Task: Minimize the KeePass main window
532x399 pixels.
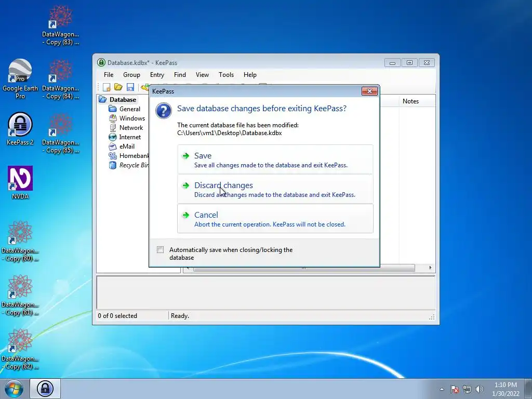Action: pyautogui.click(x=393, y=63)
